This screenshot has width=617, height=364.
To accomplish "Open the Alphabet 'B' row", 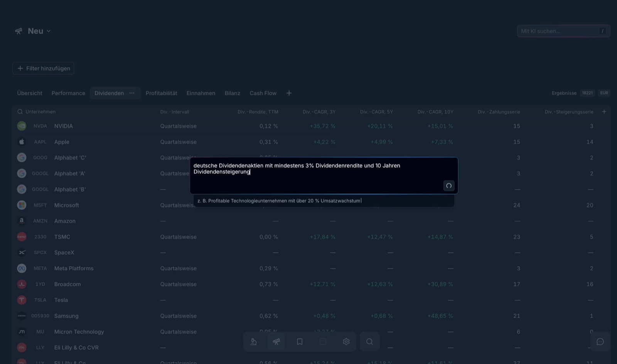I will [311, 190].
